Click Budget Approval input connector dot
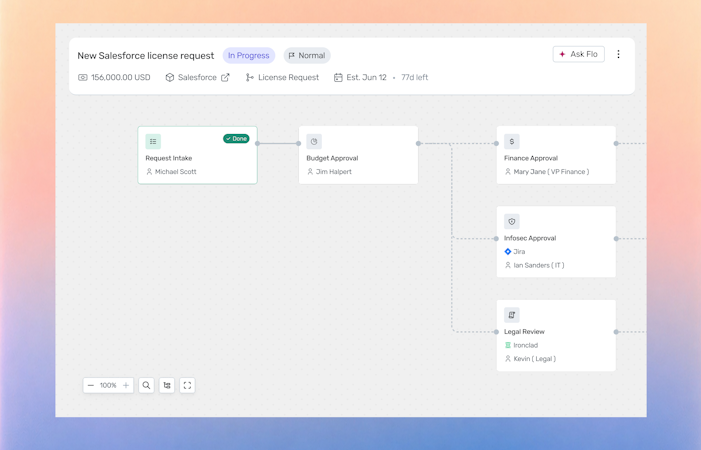The width and height of the screenshot is (701, 450). 299,143
